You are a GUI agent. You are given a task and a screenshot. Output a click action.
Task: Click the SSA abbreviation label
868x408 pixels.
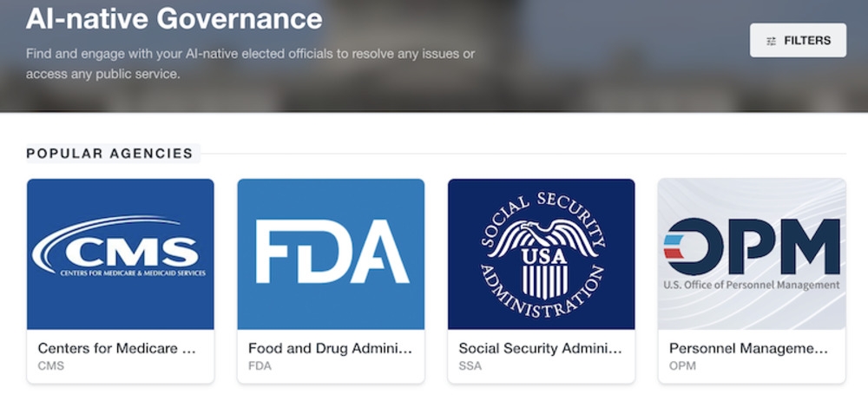coord(470,365)
